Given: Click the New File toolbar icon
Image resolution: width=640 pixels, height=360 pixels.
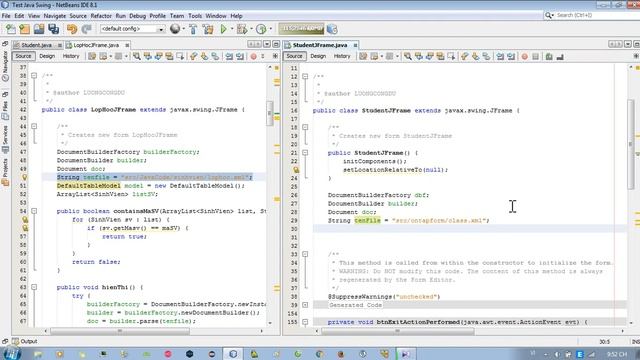Looking at the screenshot, I should coord(11,29).
